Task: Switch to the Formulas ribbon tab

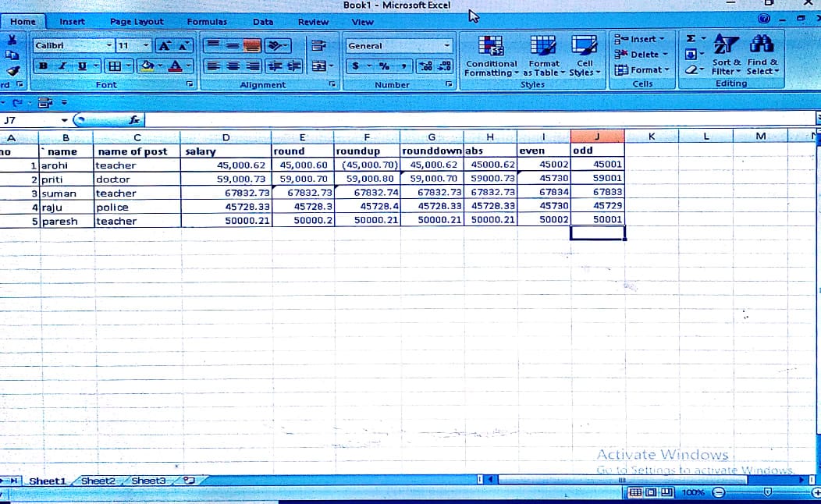Action: [207, 22]
